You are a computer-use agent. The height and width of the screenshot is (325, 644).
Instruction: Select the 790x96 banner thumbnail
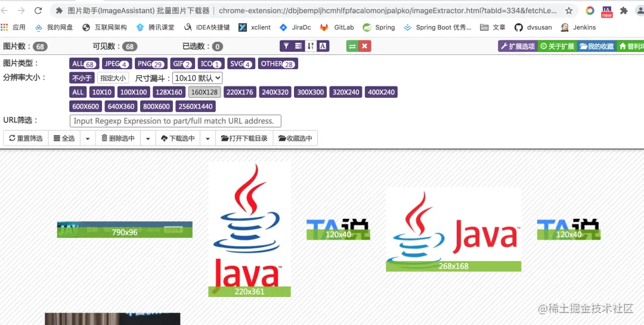(125, 229)
